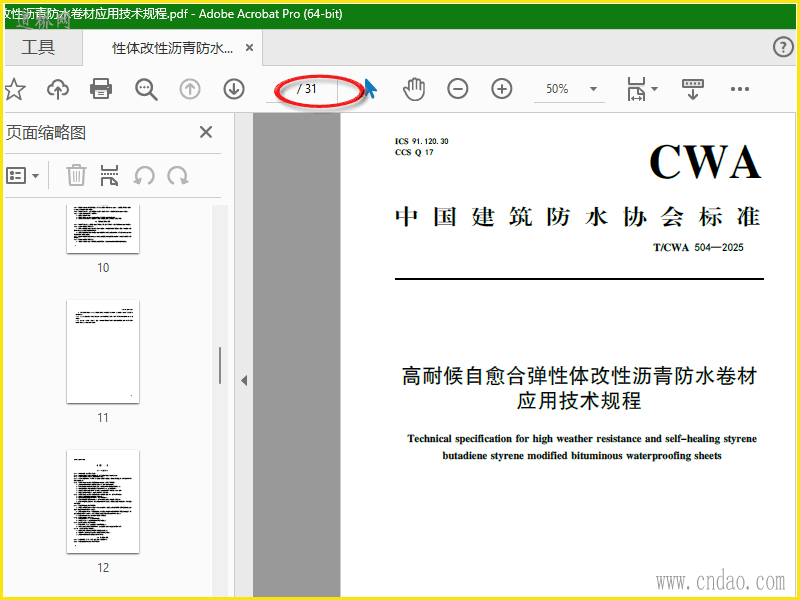Switch to the 性体改性沥青防水 document tab
This screenshot has width=800, height=600.
tap(172, 48)
